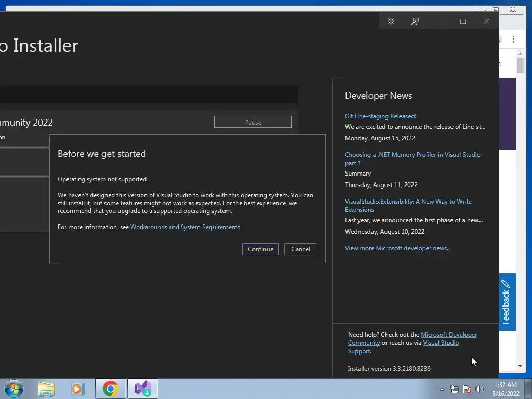The image size is (532, 399).
Task: Open the .NET Memory Profiler article link
Action: point(415,159)
